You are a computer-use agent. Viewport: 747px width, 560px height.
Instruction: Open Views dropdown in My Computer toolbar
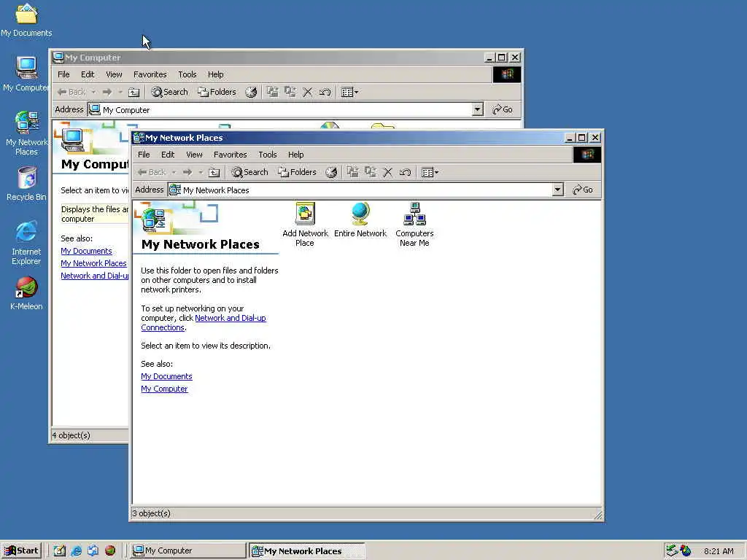[349, 92]
